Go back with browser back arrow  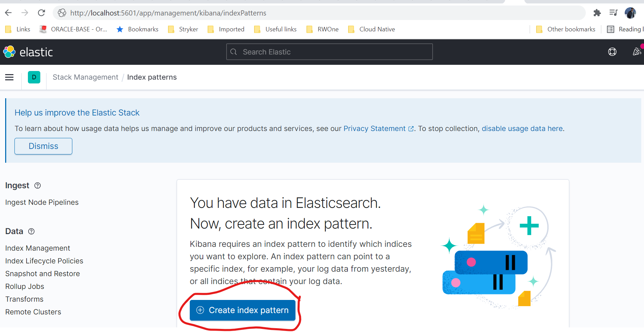tap(9, 13)
